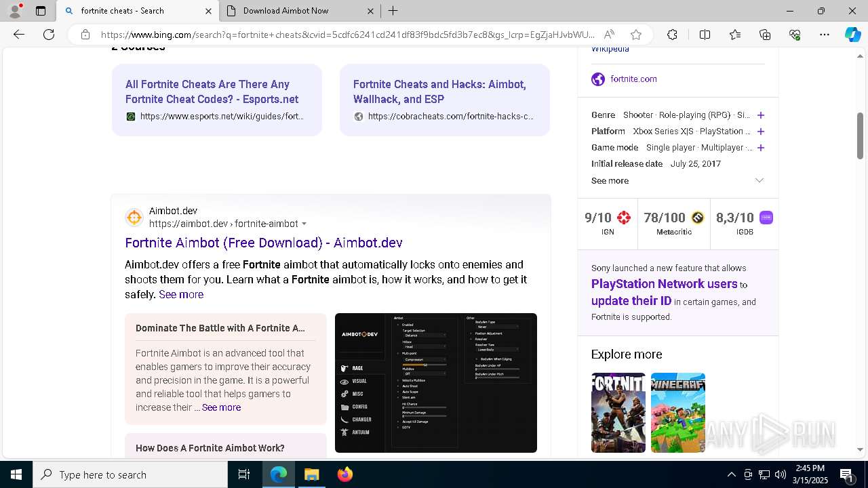Viewport: 868px width, 488px height.
Task: Click update their ID link
Action: coord(631,301)
